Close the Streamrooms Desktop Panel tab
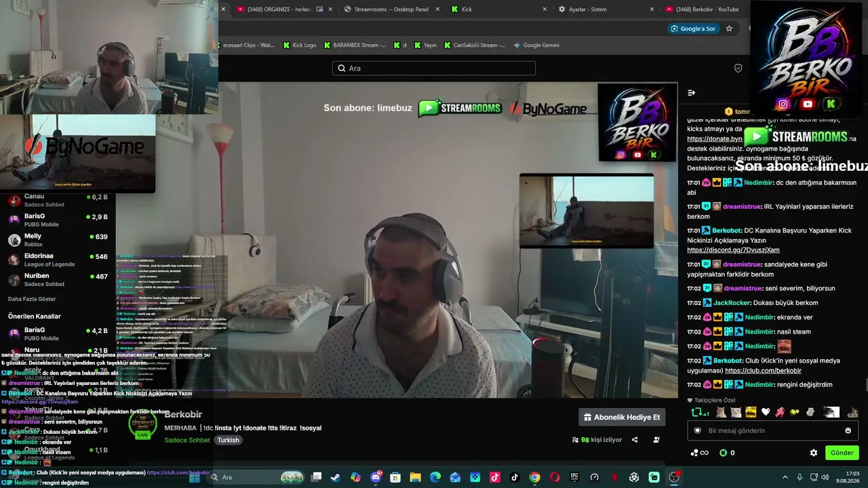This screenshot has width=868, height=488. pos(437,9)
